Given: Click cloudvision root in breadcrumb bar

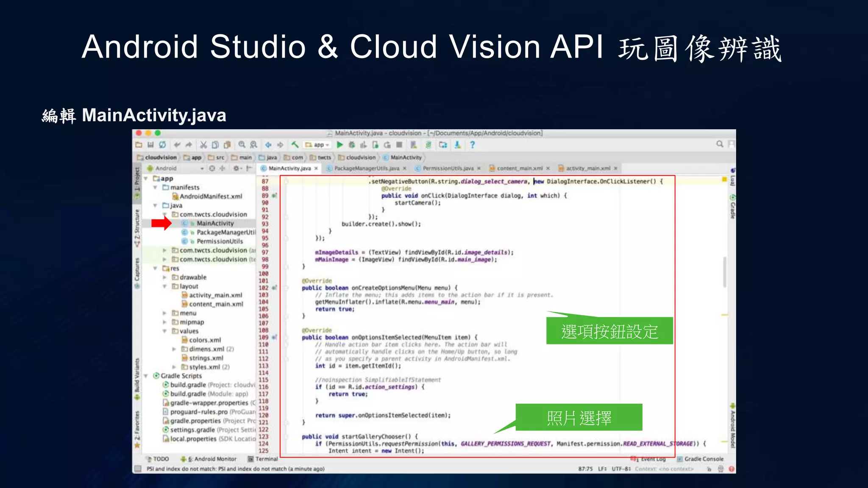Looking at the screenshot, I should click(157, 158).
